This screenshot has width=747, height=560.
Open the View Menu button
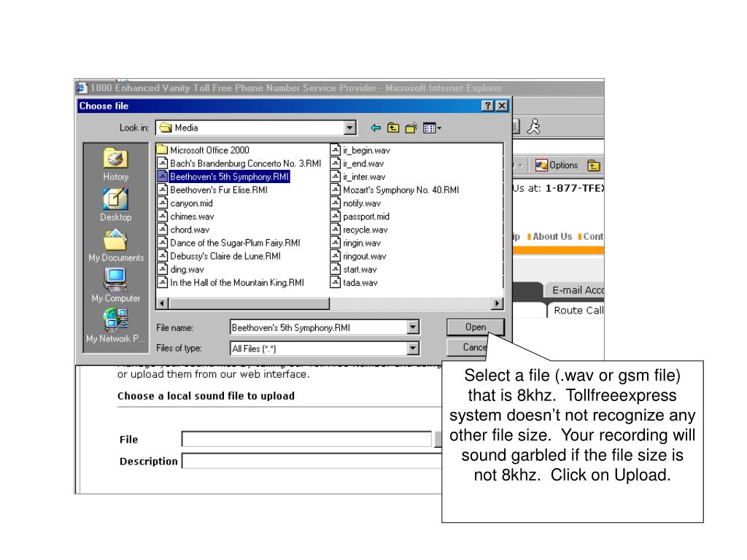coord(432,128)
